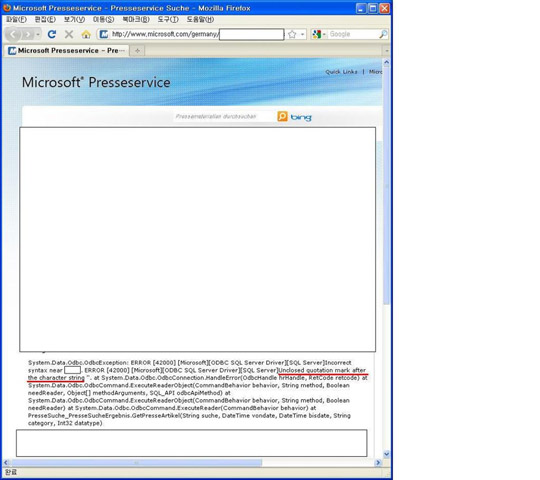The height and width of the screenshot is (480, 540).
Task: Click the vertical scrollbar down arrow
Action: pos(386,454)
